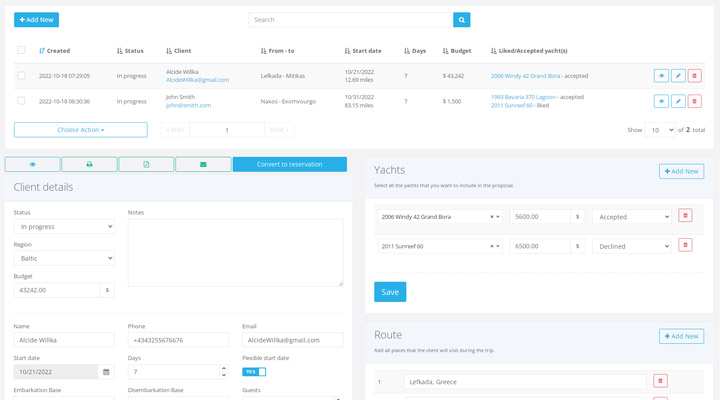Open 2006 Windy 42 Grand Bora link in table
Image resolution: width=720 pixels, height=400 pixels.
pyautogui.click(x=525, y=76)
